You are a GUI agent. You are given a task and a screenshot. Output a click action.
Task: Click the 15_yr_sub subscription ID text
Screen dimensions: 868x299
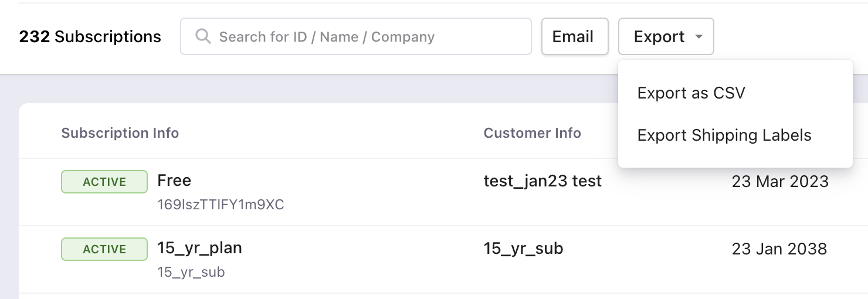[191, 272]
